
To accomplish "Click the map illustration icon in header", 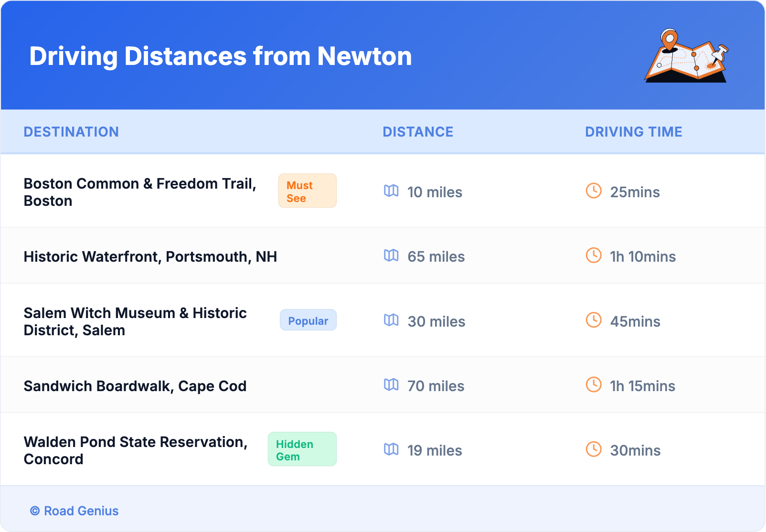I will 686,56.
